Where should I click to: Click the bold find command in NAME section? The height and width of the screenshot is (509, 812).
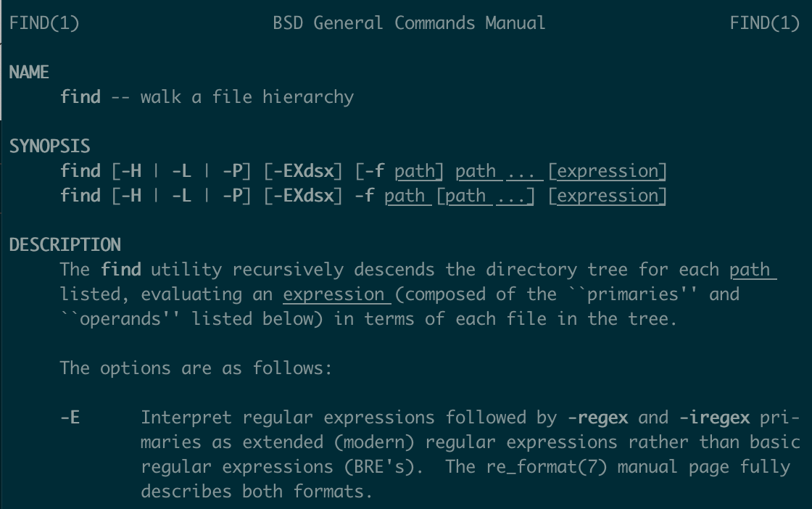(80, 97)
